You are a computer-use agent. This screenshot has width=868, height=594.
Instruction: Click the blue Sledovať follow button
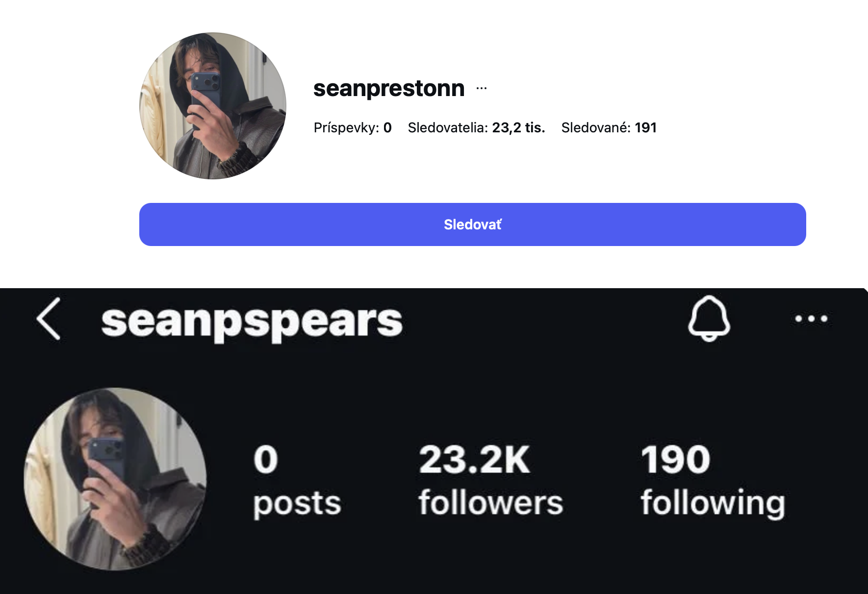tap(472, 224)
